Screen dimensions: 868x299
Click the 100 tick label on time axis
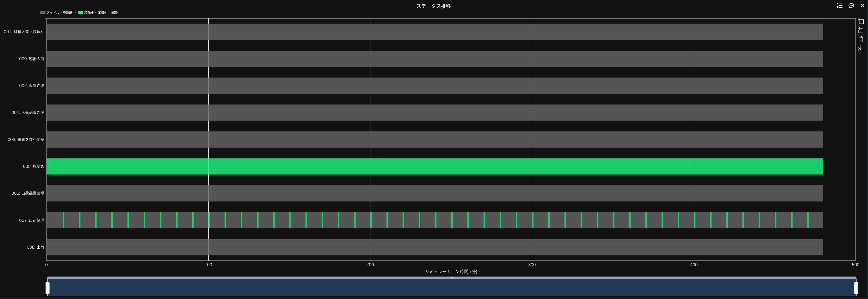click(x=208, y=265)
